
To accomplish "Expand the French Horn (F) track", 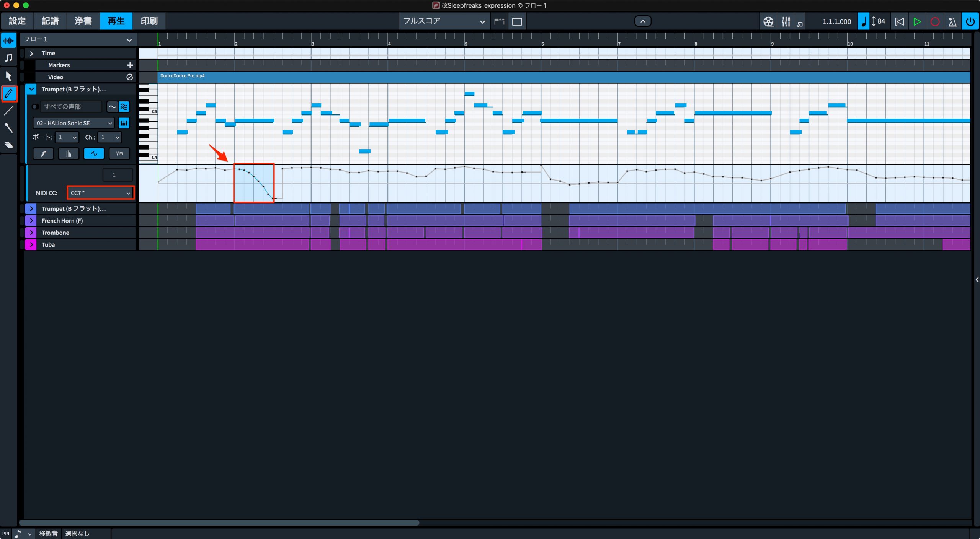I will [31, 221].
